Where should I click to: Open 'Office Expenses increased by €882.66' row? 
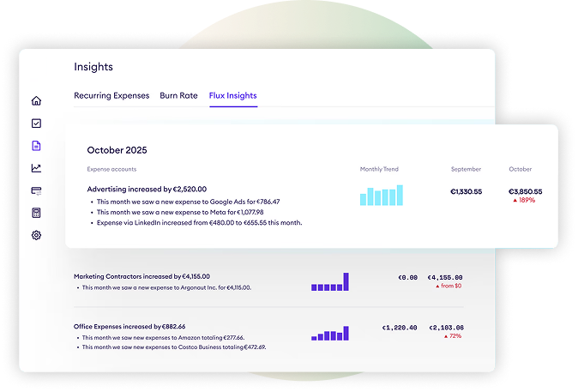(129, 327)
